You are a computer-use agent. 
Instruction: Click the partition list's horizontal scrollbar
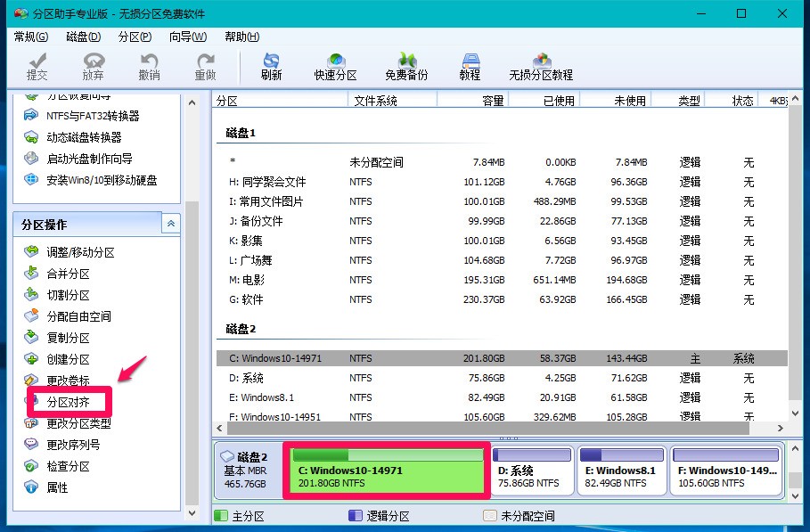tap(488, 428)
